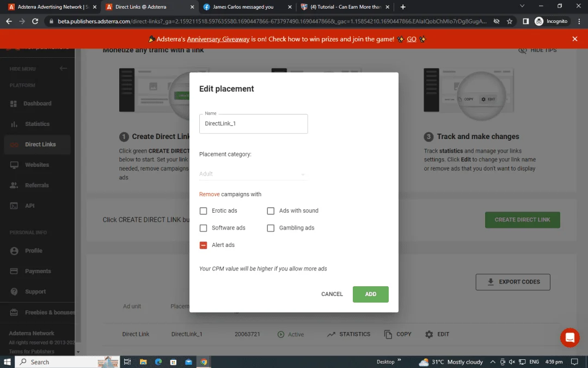The width and height of the screenshot is (588, 368).
Task: Open Microsoft Edge from taskbar
Action: pos(158,362)
